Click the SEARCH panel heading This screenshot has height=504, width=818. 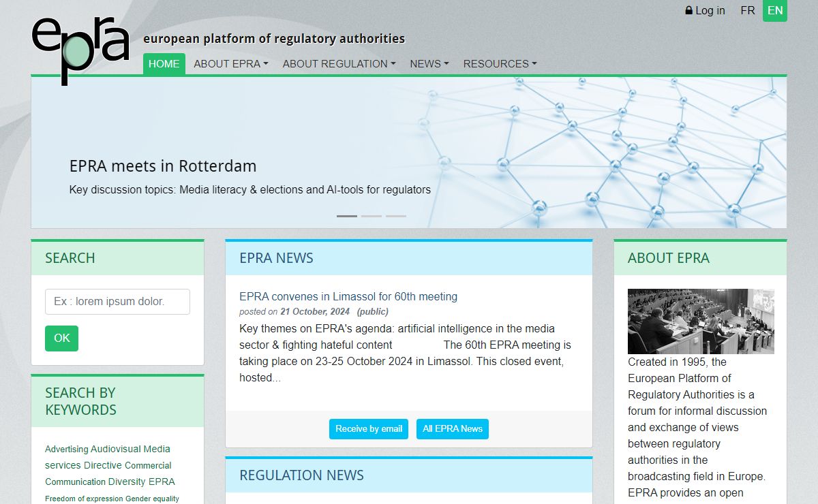point(70,258)
